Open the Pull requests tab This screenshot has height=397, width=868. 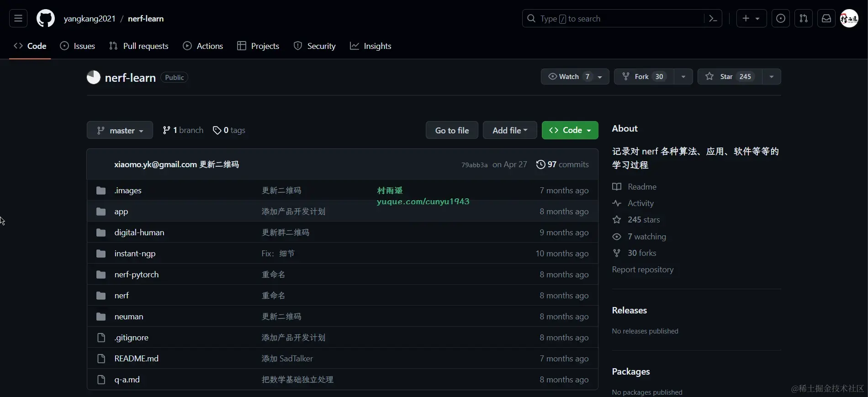tap(139, 46)
